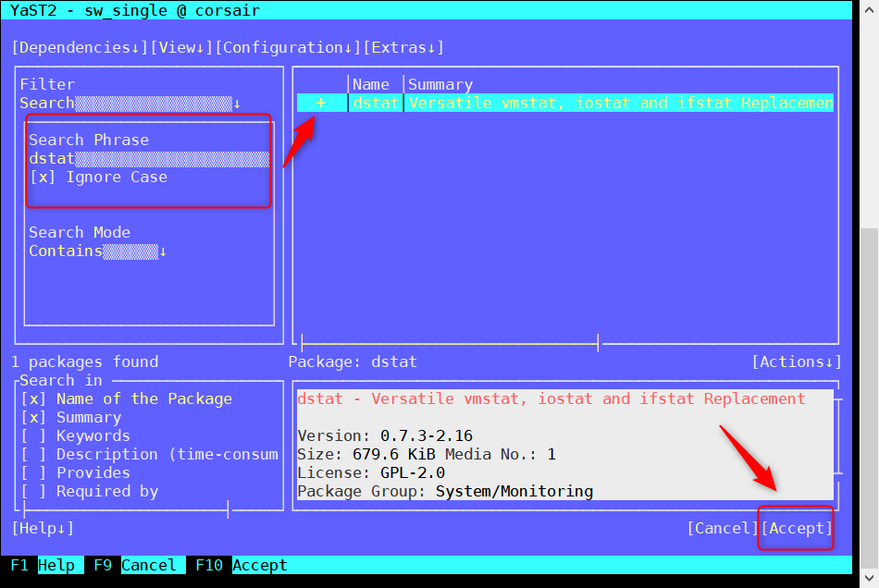Click the '1 packages found' status text
The image size is (879, 588).
click(x=84, y=361)
